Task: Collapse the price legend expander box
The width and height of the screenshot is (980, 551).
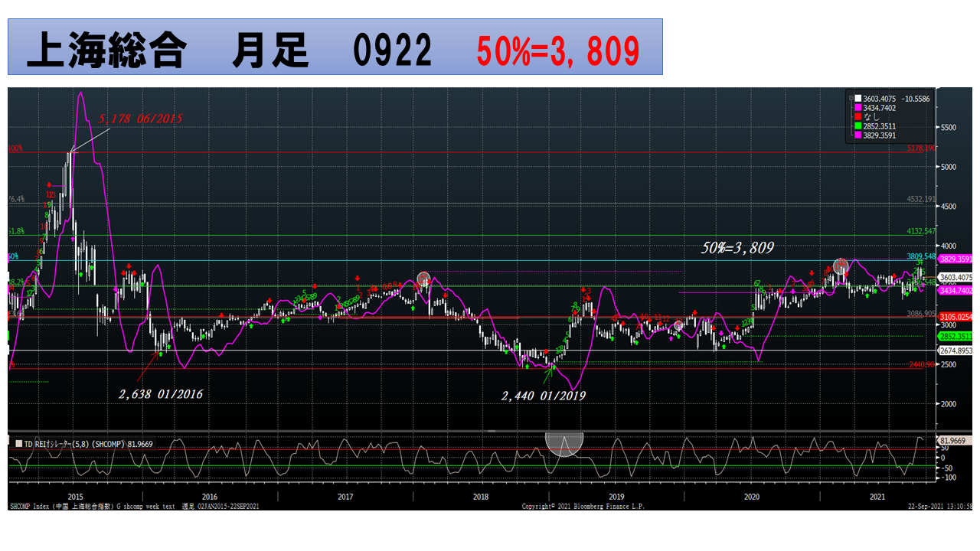Action: (850, 98)
